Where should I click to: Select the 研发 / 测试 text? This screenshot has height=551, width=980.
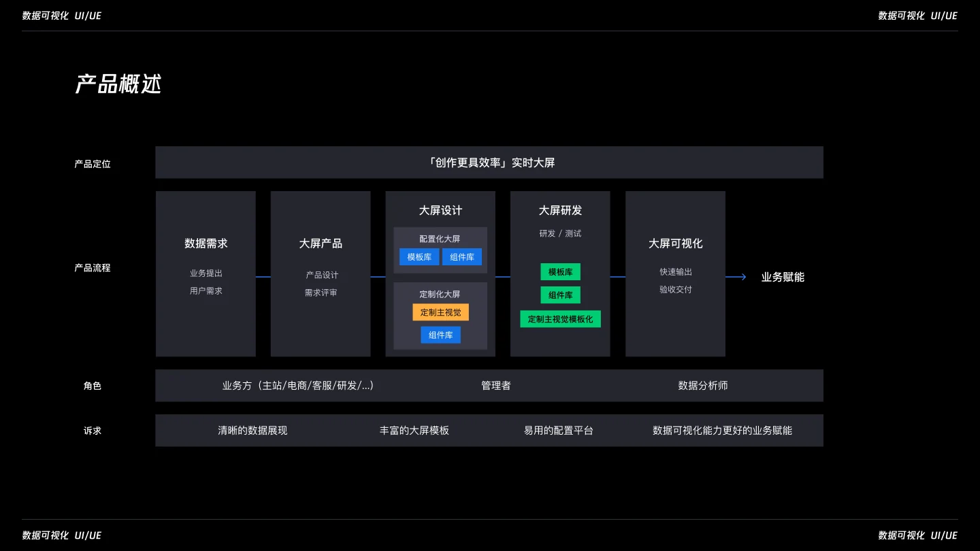click(x=560, y=233)
